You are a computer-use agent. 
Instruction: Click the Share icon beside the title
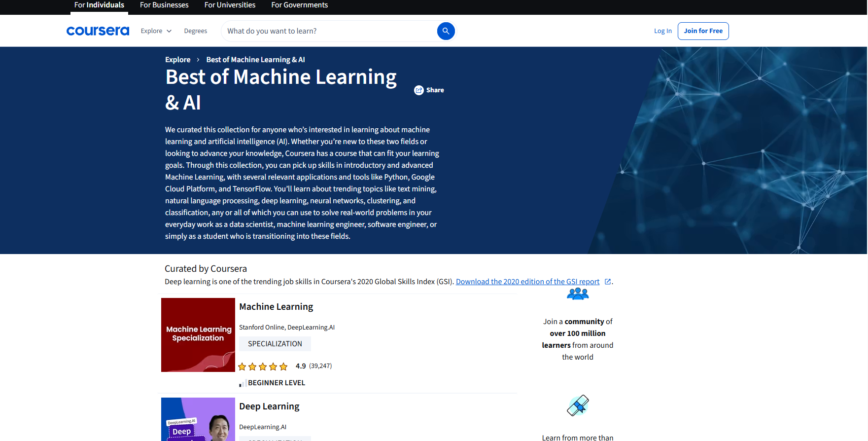419,90
